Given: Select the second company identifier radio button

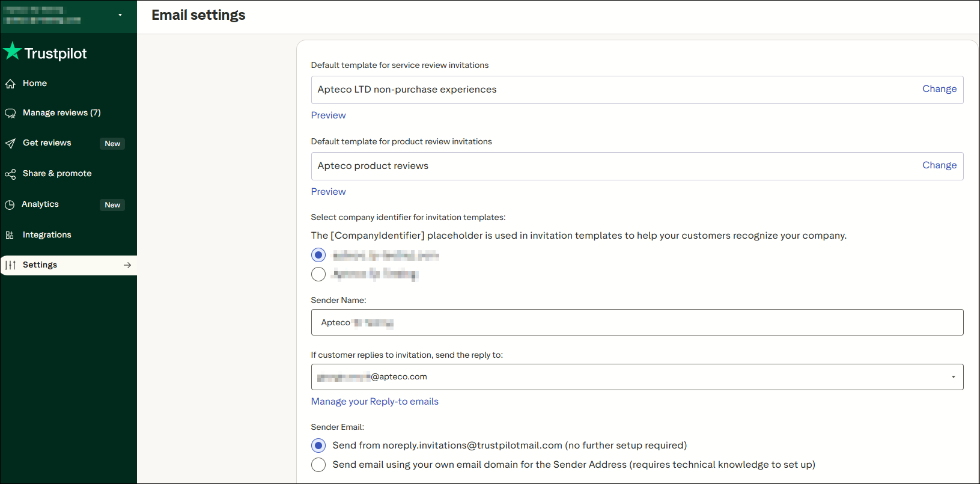Looking at the screenshot, I should pos(318,274).
